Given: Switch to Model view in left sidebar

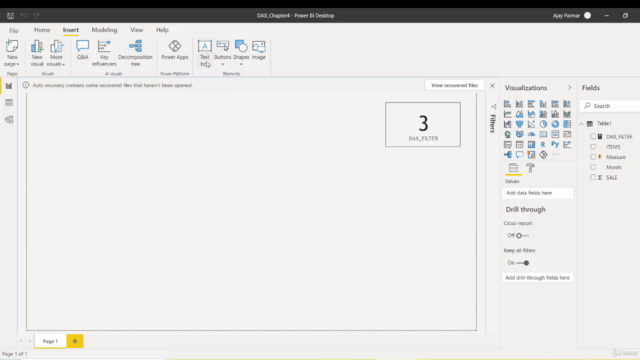Looking at the screenshot, I should click(9, 120).
